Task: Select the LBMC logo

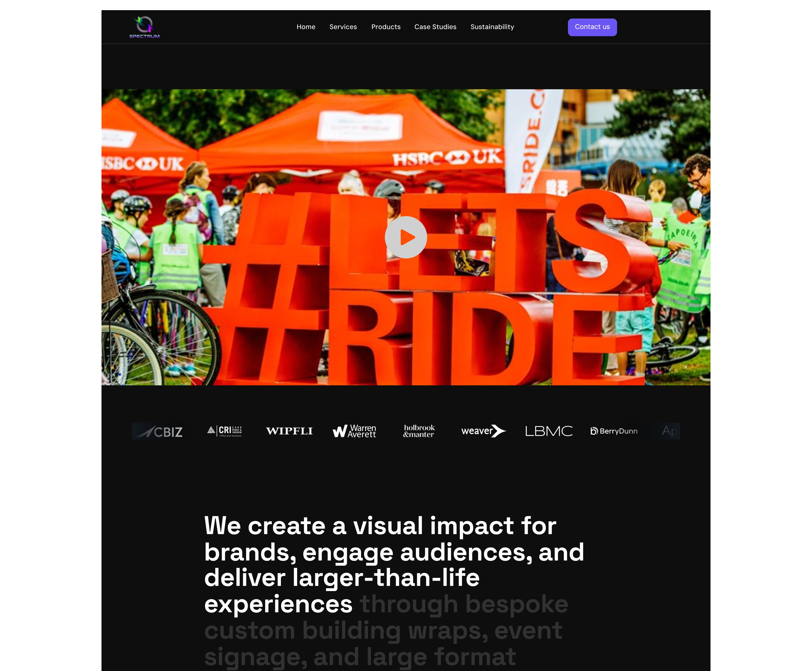Action: tap(548, 431)
